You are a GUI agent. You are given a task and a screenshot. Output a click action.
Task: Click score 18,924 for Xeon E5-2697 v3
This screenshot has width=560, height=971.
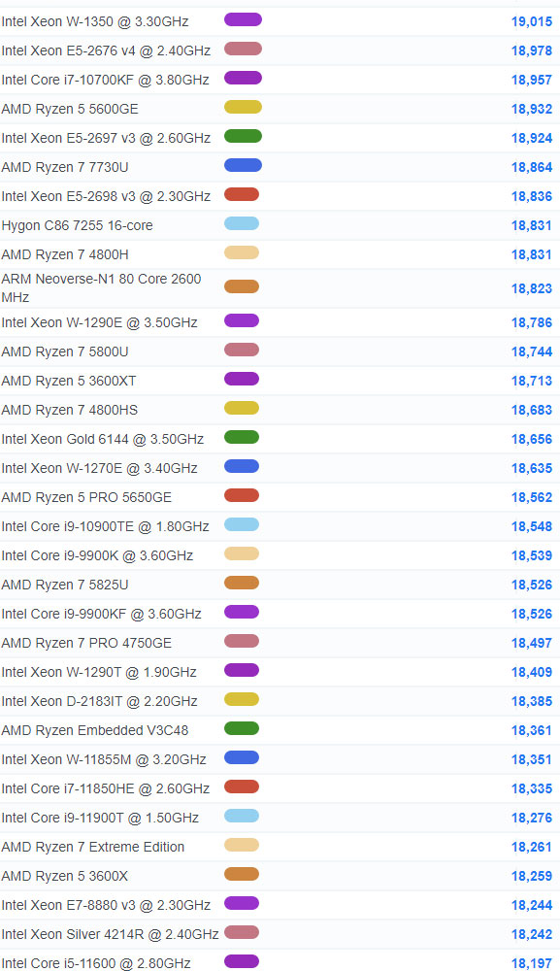point(532,138)
